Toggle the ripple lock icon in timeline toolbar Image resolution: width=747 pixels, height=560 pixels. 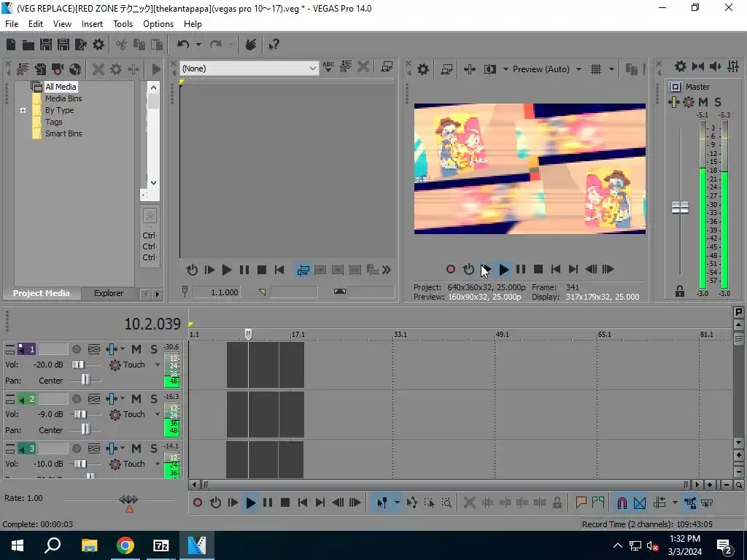[557, 502]
